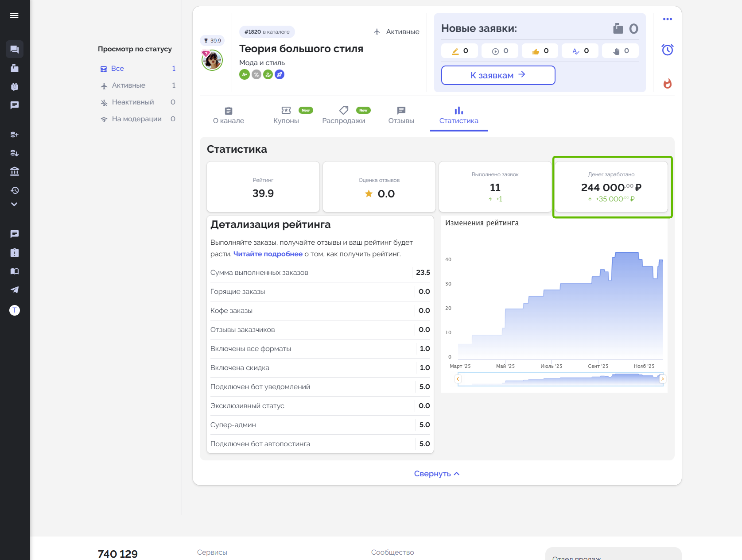Open the Telegram paper-plane icon in the sidebar

click(x=15, y=290)
